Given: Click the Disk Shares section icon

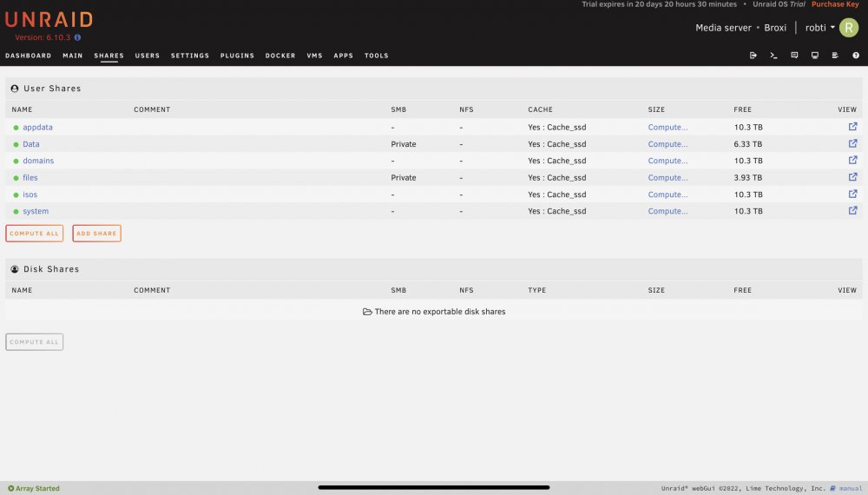Looking at the screenshot, I should (x=15, y=269).
